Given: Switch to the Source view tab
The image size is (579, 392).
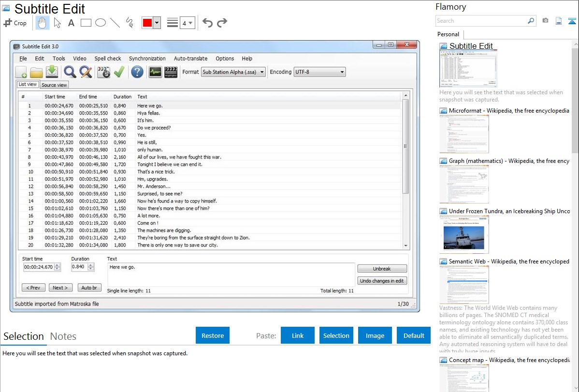Looking at the screenshot, I should (54, 85).
